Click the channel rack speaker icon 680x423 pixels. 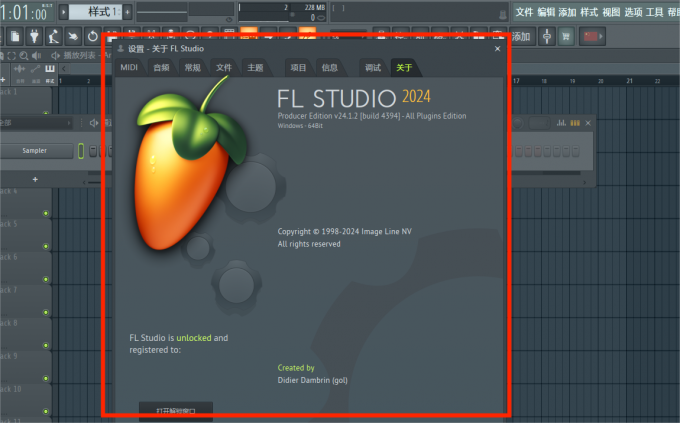pyautogui.click(x=94, y=123)
